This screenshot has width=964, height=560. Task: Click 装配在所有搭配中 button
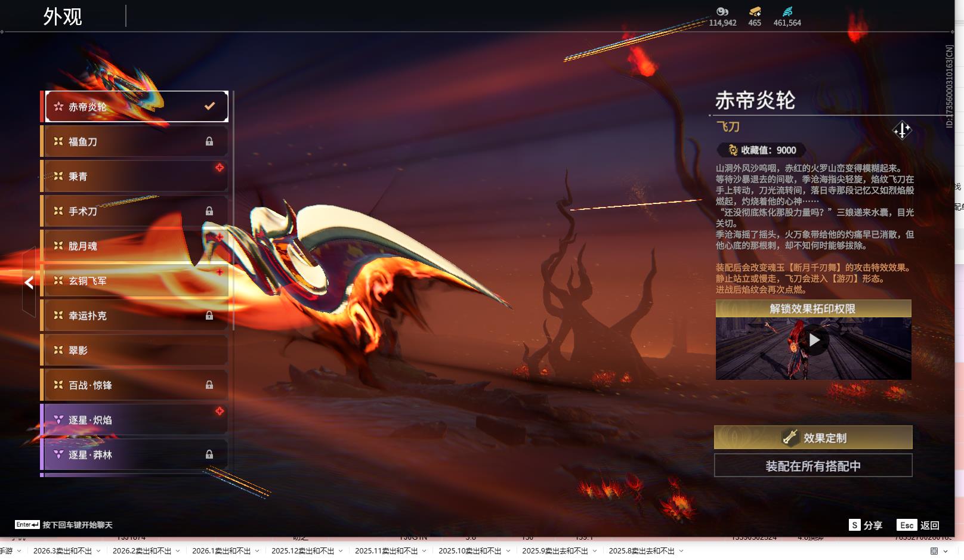click(x=813, y=466)
